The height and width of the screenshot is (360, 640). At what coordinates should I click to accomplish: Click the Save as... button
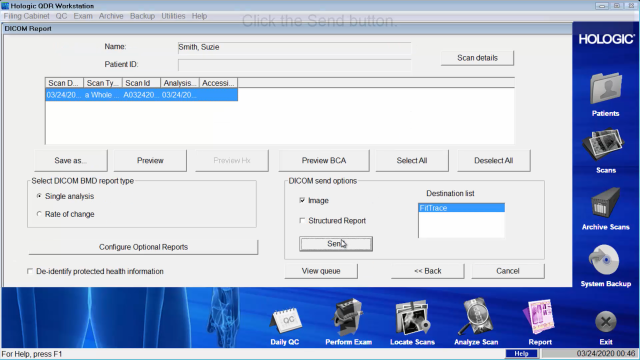coord(71,160)
